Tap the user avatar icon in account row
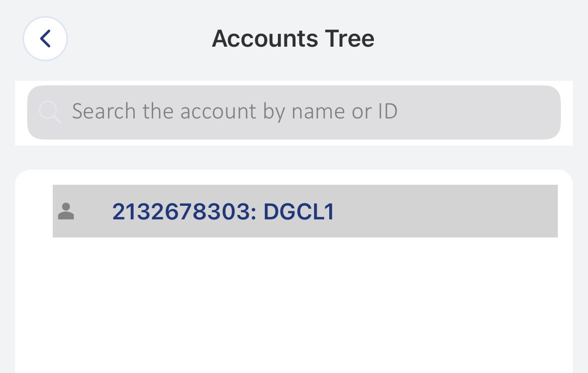 coord(66,211)
